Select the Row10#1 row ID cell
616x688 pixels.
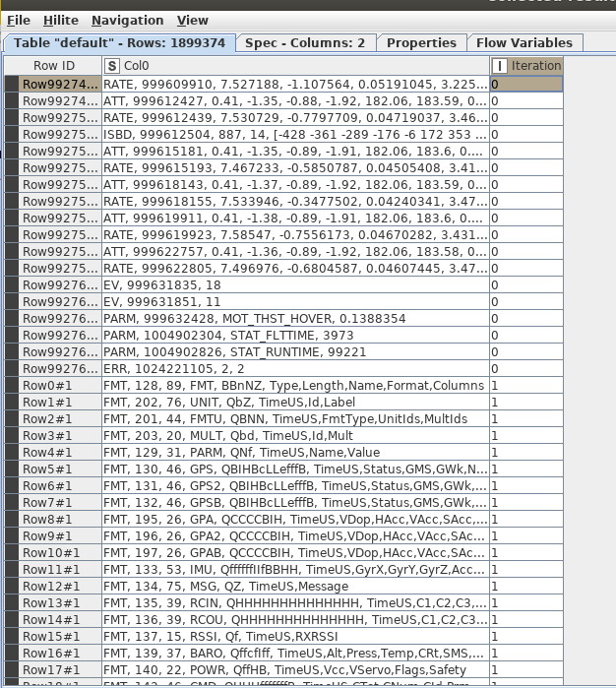60,552
